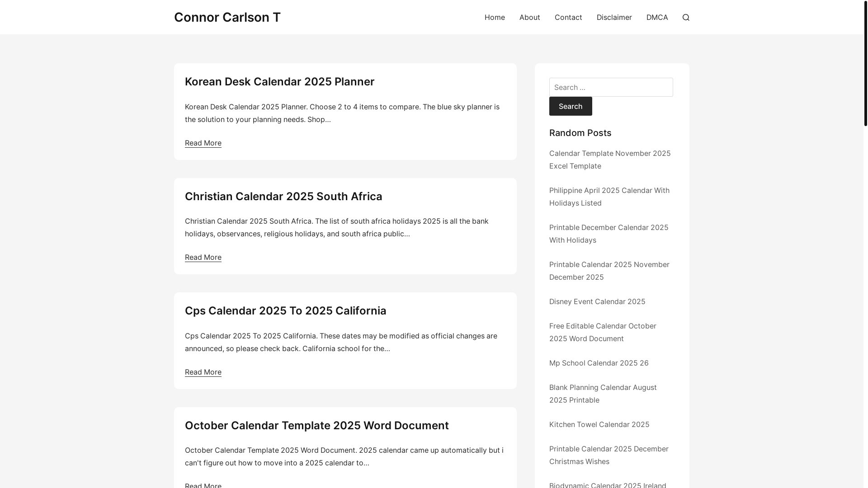The height and width of the screenshot is (488, 868).
Task: Open Calendar Template November 2025 Excel Template link
Action: pos(610,160)
